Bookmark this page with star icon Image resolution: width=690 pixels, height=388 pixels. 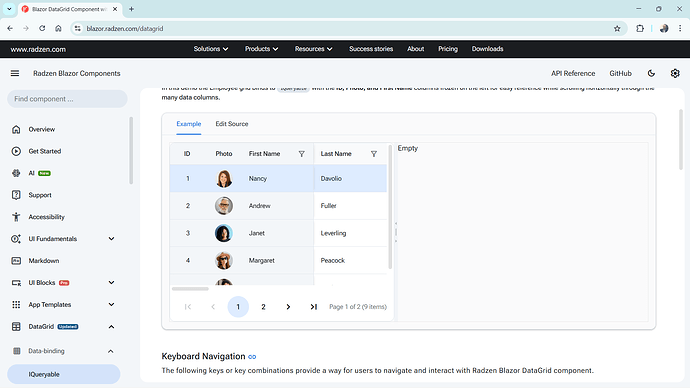(x=617, y=29)
